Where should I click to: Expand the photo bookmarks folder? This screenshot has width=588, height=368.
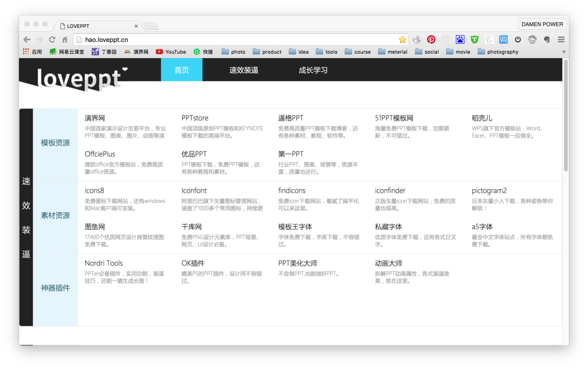(233, 52)
